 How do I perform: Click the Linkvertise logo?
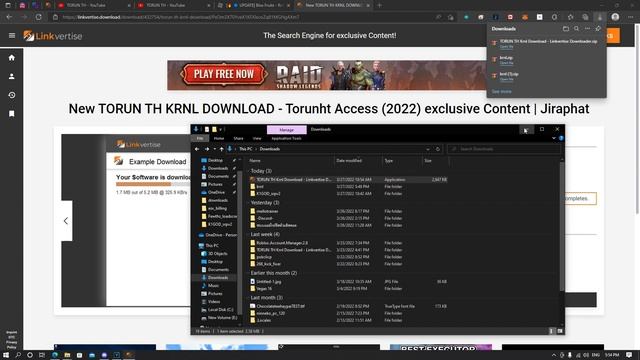coord(53,36)
